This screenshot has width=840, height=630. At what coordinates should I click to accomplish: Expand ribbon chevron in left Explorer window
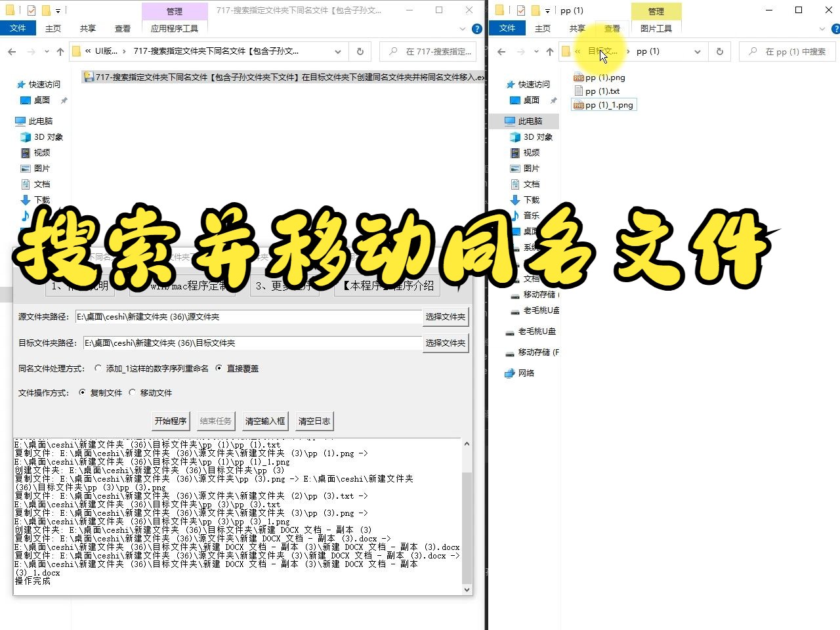[463, 29]
